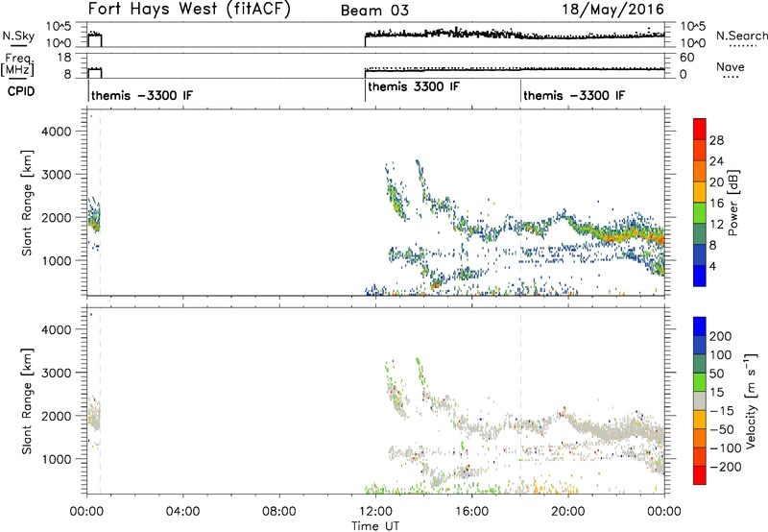Click the first 'themis -3300 IF' label near 00:00

coord(142,95)
